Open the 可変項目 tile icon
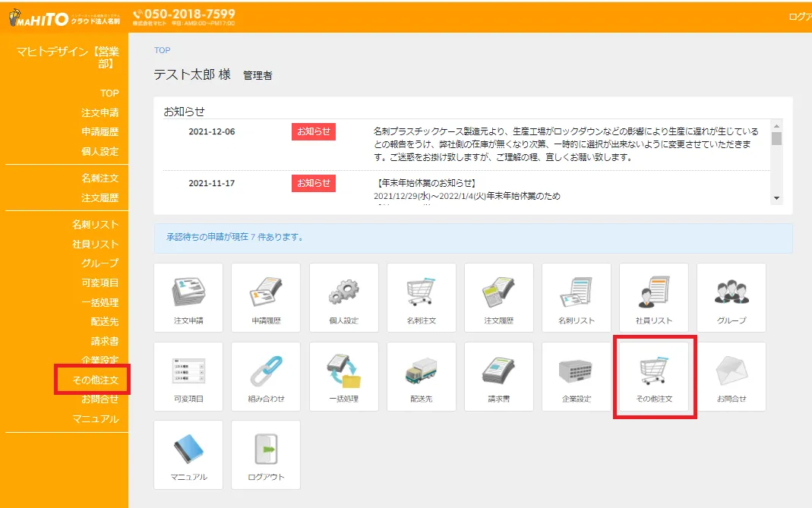Viewport: 812px width, 508px height. [188, 371]
